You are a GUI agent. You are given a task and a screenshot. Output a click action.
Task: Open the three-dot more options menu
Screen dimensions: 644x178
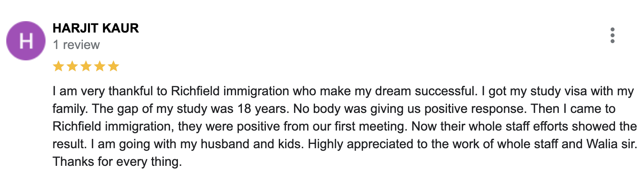(612, 35)
